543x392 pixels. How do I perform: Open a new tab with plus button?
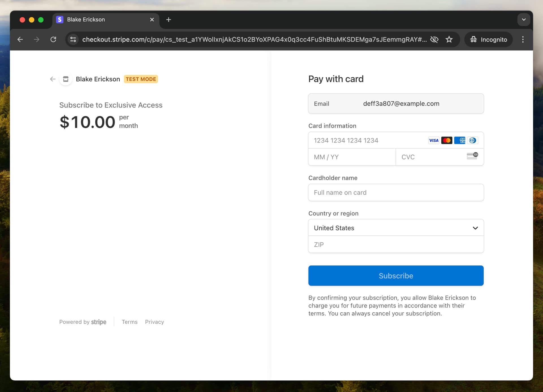tap(169, 20)
